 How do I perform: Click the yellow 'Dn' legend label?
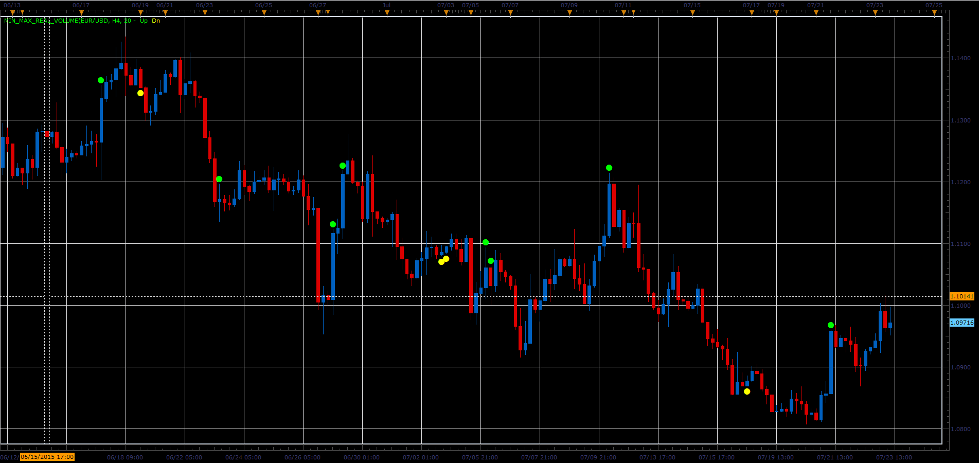pyautogui.click(x=156, y=21)
